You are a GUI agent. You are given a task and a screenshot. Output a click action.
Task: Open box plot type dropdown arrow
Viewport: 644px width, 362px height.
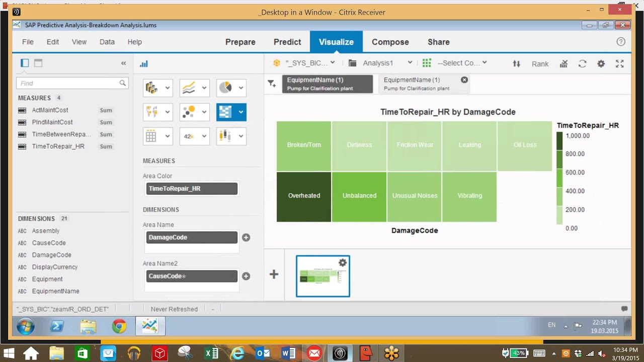[x=241, y=136]
